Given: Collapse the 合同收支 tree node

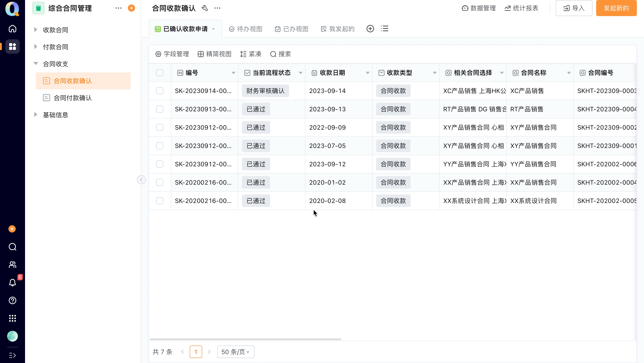Looking at the screenshot, I should (x=36, y=64).
